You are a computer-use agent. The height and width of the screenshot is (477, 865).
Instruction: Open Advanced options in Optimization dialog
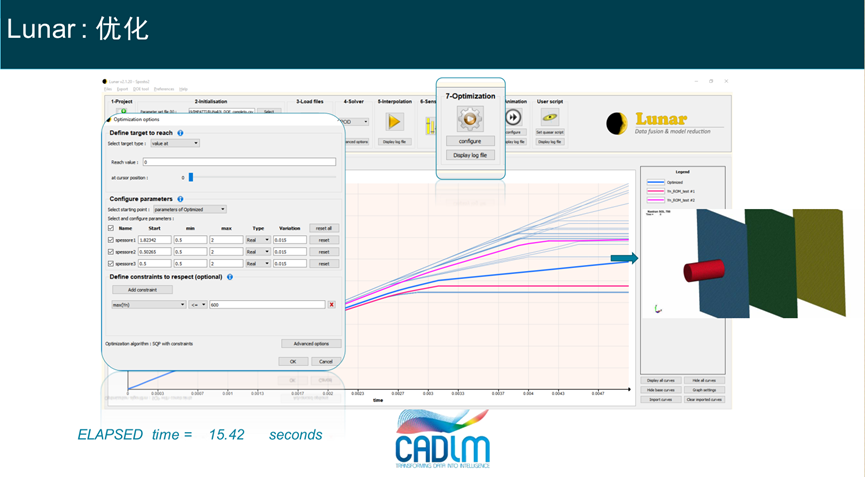coord(311,344)
